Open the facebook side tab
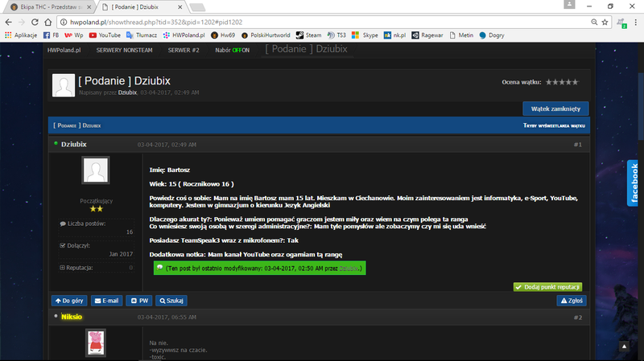This screenshot has width=644, height=361. pos(634,183)
